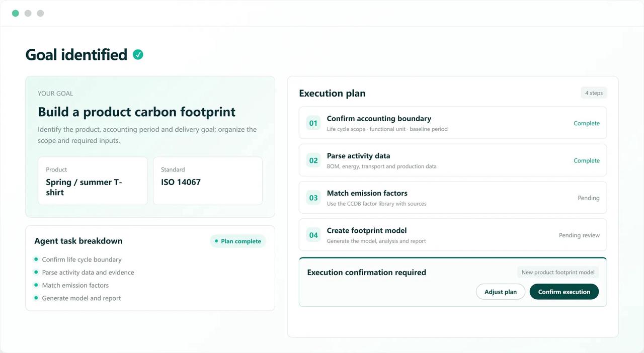Click Complete status of Confirm accounting boundary

[587, 123]
